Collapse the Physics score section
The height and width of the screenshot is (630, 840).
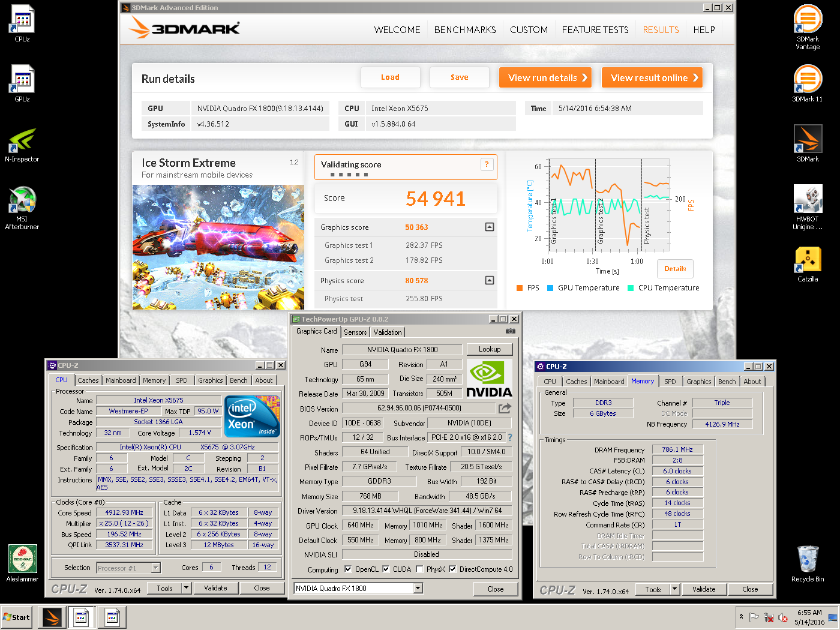pyautogui.click(x=490, y=280)
